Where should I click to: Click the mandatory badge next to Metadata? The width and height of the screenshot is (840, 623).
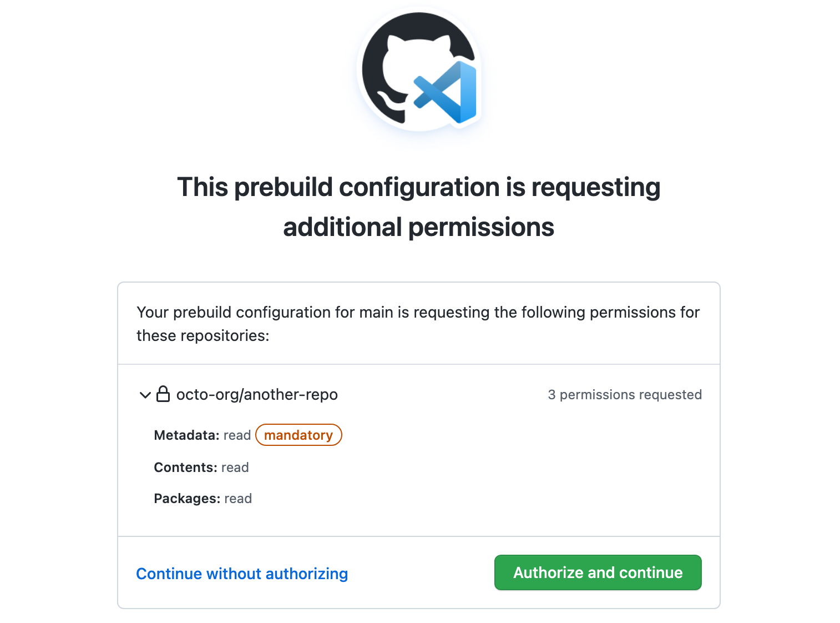tap(298, 435)
